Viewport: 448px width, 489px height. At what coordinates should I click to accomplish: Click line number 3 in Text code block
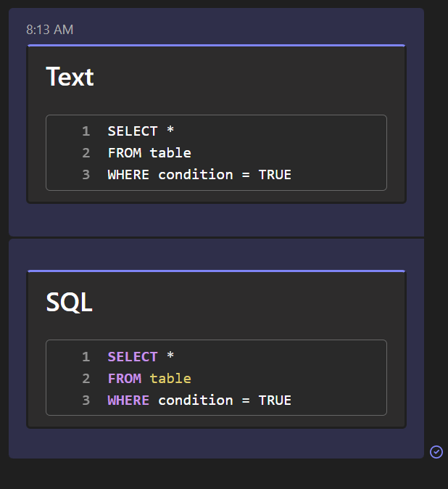86,175
